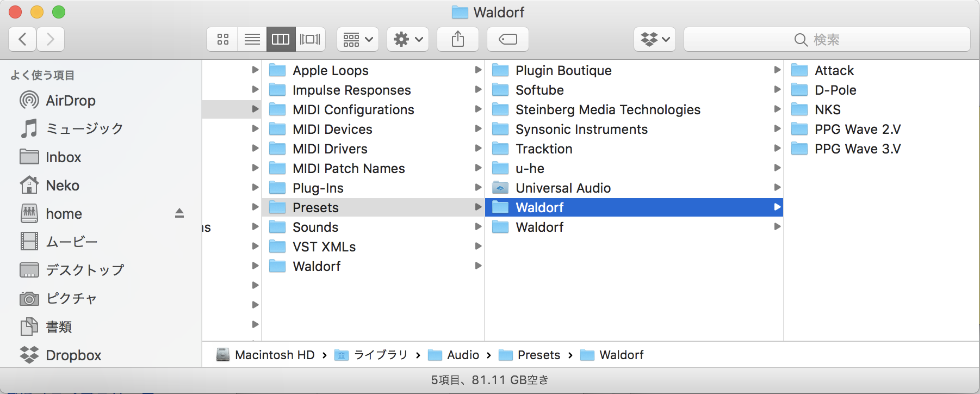Eject the home volume in sidebar
Screen dimensions: 980x394
pos(179,213)
